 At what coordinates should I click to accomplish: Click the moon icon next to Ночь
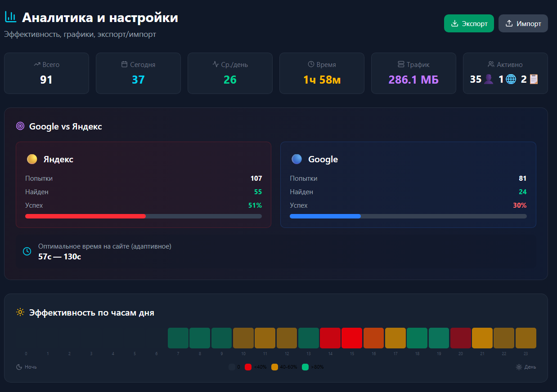tap(19, 367)
